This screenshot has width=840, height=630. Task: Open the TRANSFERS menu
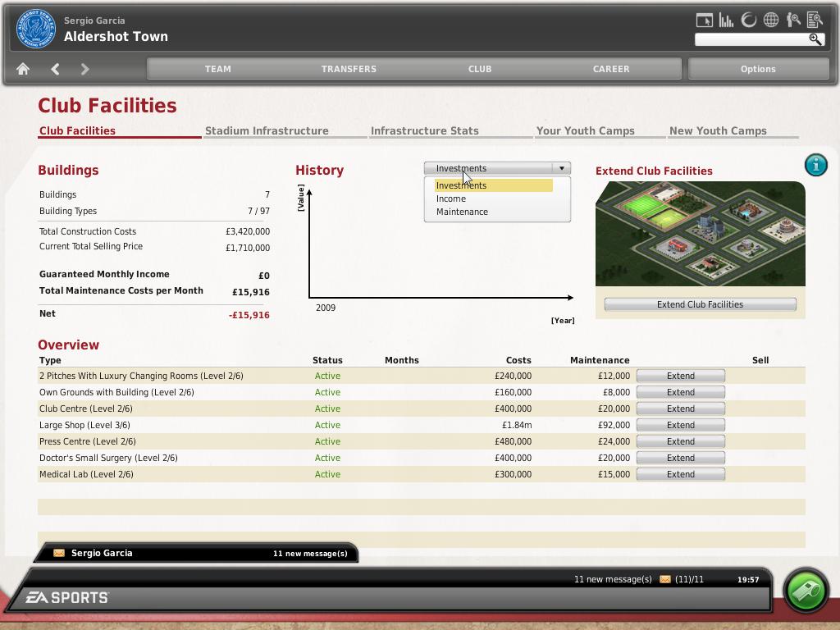[x=349, y=69]
